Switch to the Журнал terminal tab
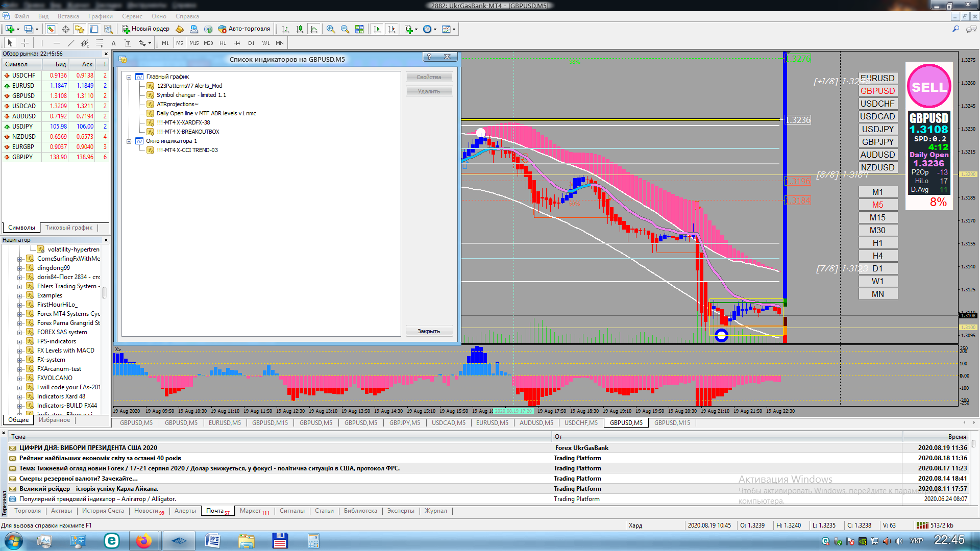 coord(435,511)
